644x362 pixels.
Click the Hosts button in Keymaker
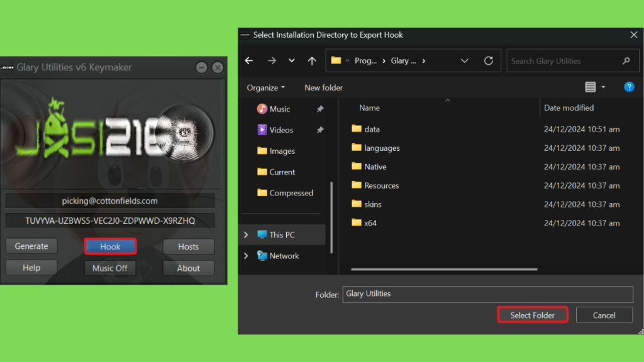click(189, 246)
